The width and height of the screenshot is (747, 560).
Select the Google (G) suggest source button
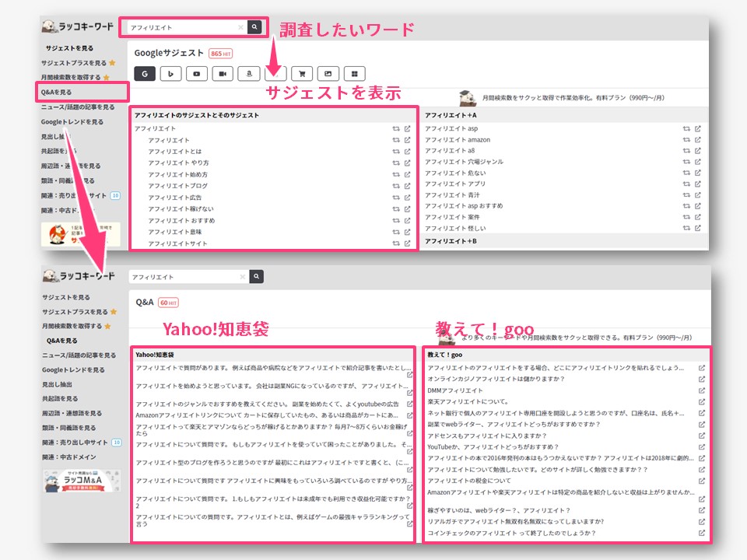click(x=145, y=74)
